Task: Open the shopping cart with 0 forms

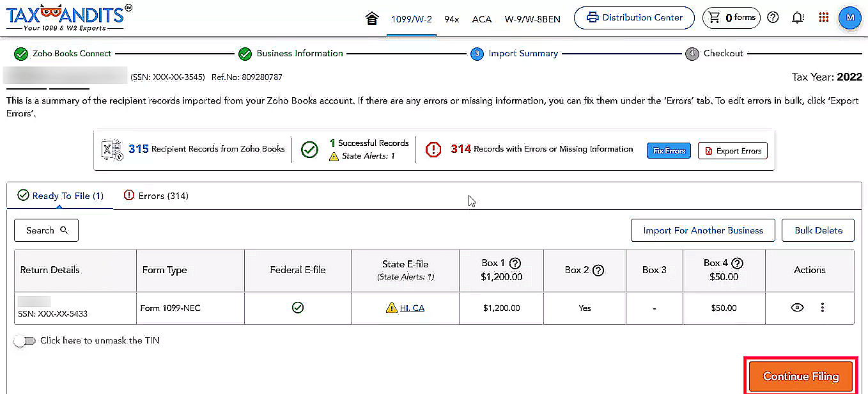Action: [x=732, y=18]
